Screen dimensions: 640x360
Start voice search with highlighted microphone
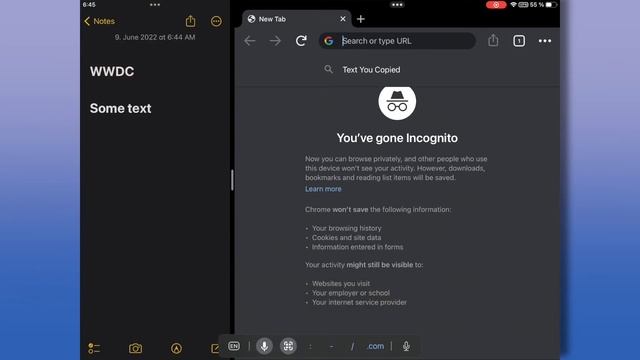(x=264, y=346)
